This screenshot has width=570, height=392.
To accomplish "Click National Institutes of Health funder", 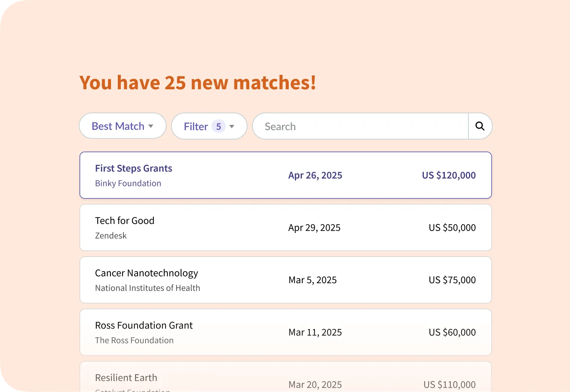I will coord(148,288).
